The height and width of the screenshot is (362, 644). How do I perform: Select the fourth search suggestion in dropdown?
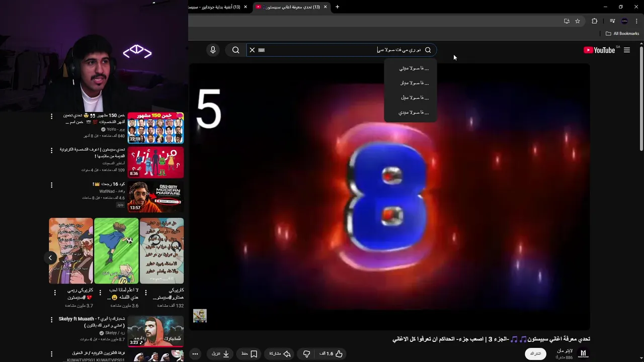click(x=411, y=113)
